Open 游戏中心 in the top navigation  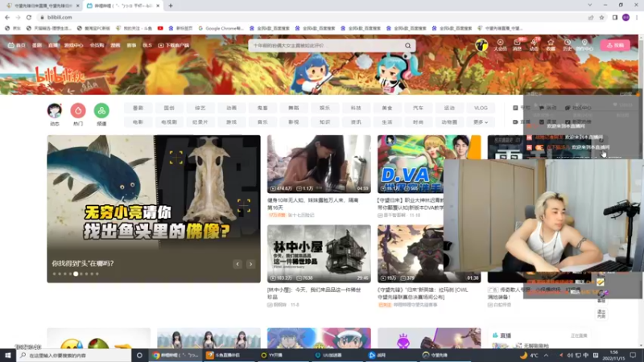[x=73, y=46]
